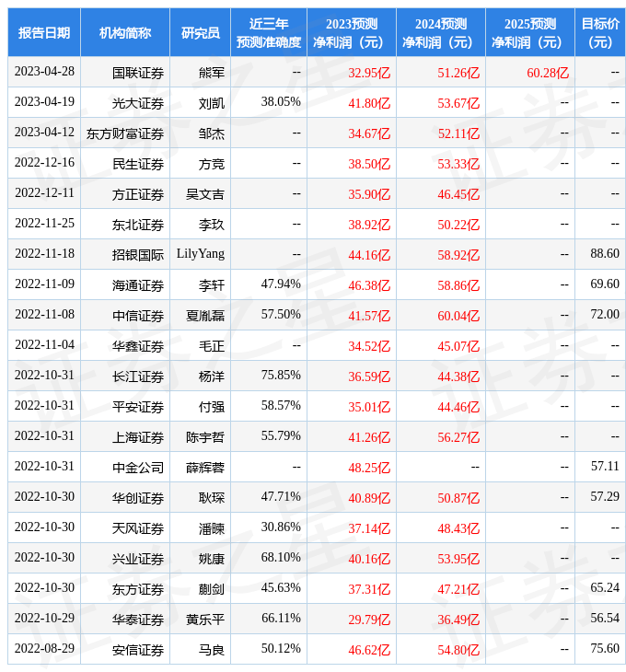This screenshot has width=626, height=672.
Task: Select institution 中信证券
Action: [x=138, y=316]
